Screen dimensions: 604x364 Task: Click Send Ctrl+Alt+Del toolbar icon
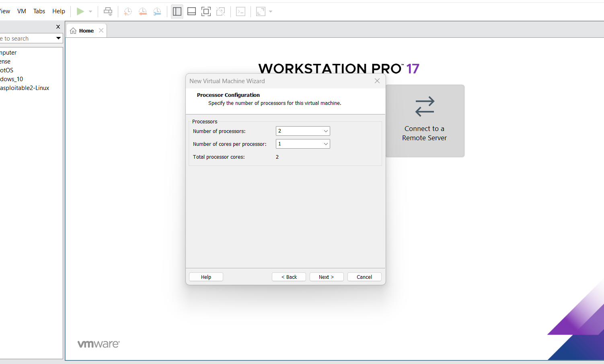click(x=108, y=12)
